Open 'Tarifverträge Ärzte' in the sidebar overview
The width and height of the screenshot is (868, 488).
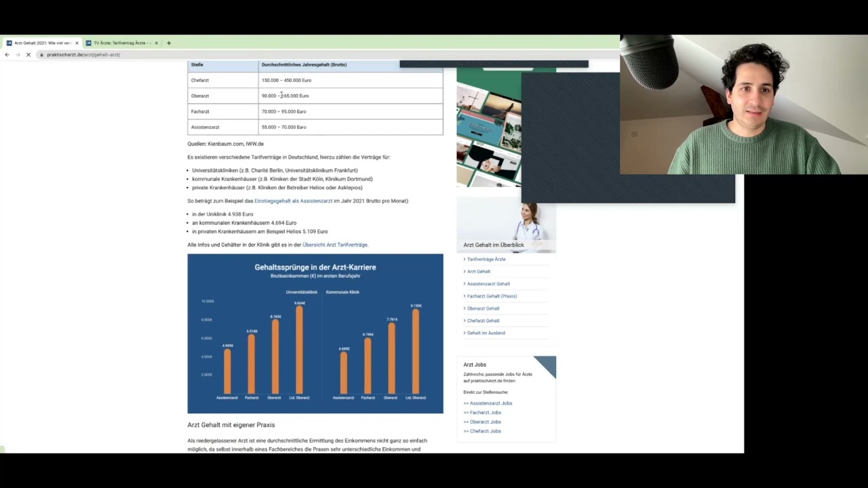click(x=486, y=260)
